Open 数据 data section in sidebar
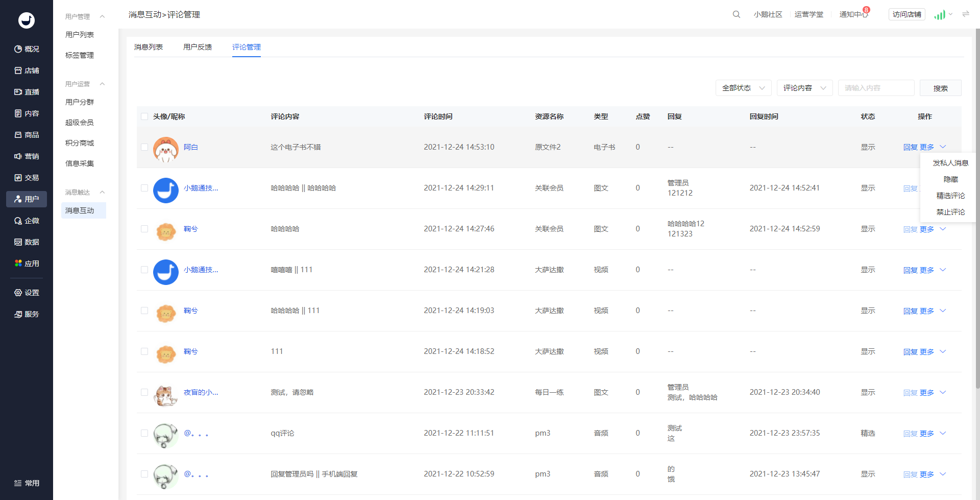This screenshot has height=500, width=980. tap(27, 242)
